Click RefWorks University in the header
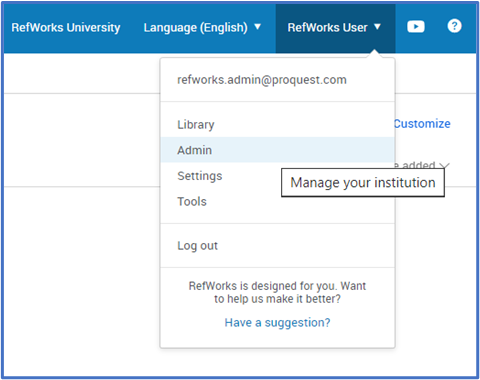 pos(66,27)
